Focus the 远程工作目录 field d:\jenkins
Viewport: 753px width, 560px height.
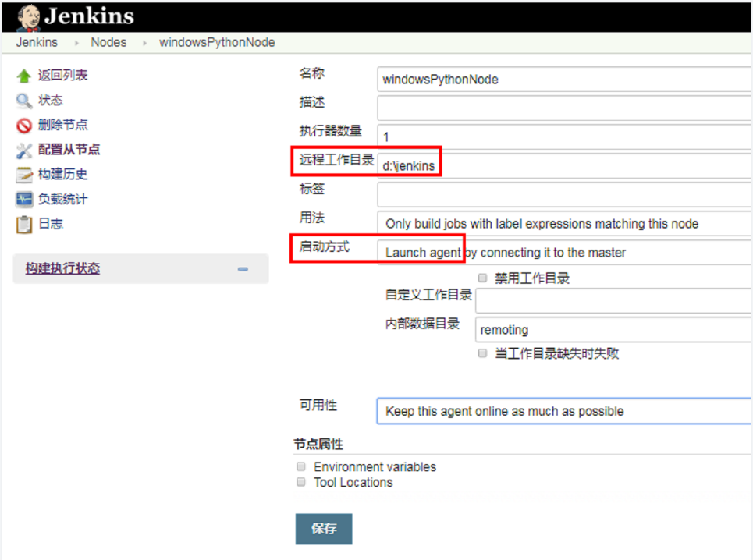click(565, 165)
